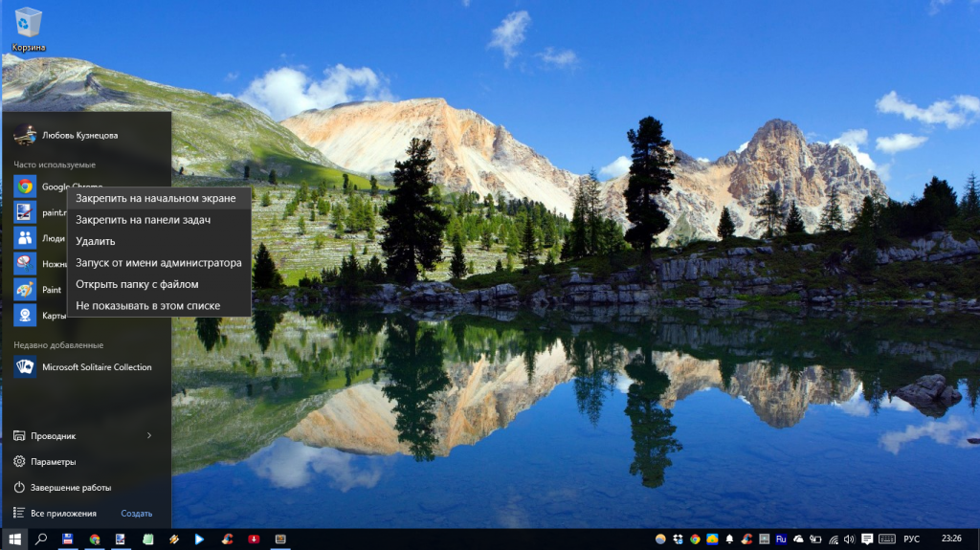
Task: Open "Завершение работы" power button
Action: 70,488
